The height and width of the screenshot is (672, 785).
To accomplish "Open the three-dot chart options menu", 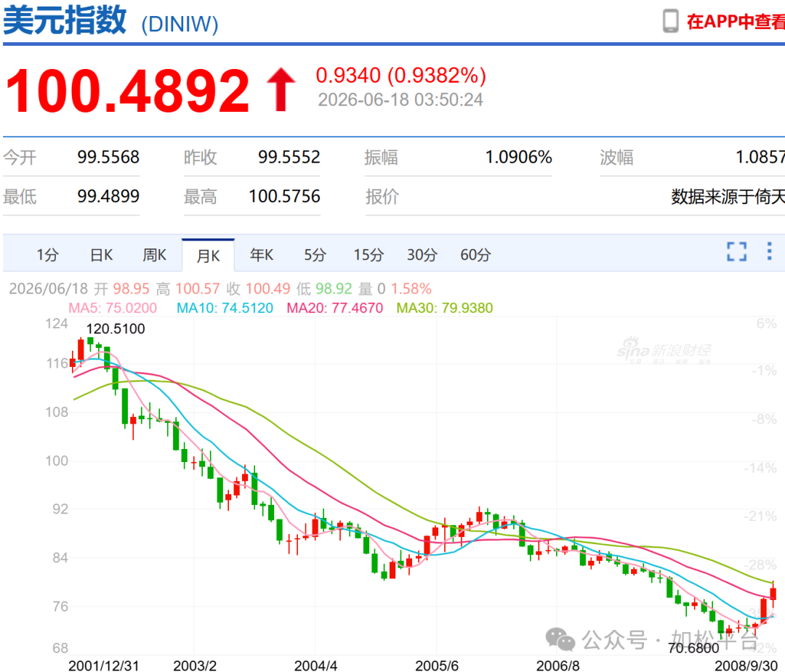I will pyautogui.click(x=769, y=251).
